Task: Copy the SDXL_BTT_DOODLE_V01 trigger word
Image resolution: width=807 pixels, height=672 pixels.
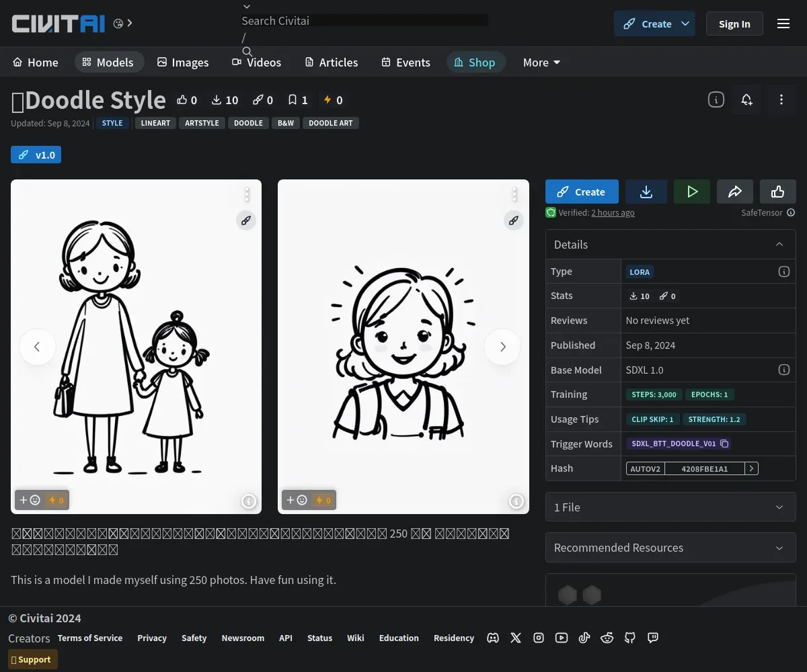Action: 724,444
